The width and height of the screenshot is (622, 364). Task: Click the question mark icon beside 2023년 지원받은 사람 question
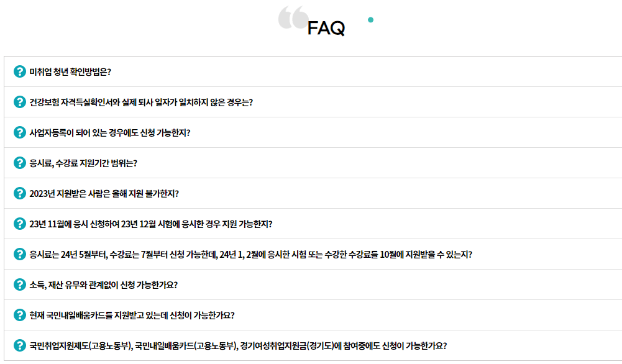click(x=20, y=192)
